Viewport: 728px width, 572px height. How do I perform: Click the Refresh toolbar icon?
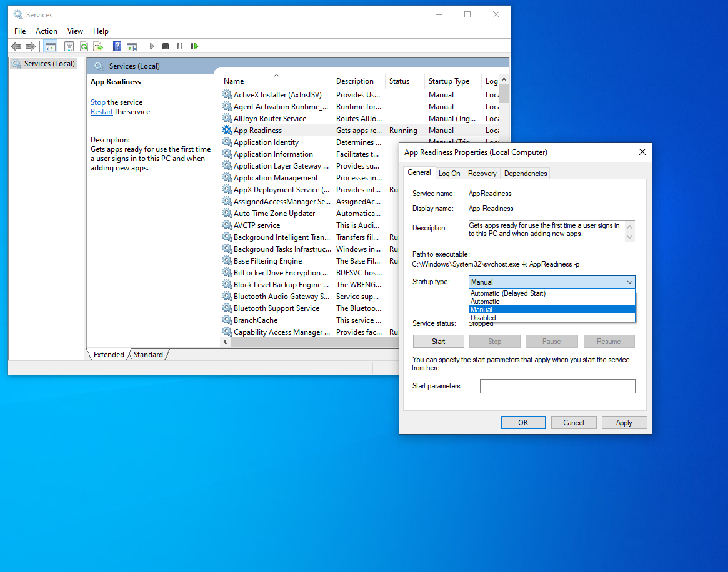point(84,46)
